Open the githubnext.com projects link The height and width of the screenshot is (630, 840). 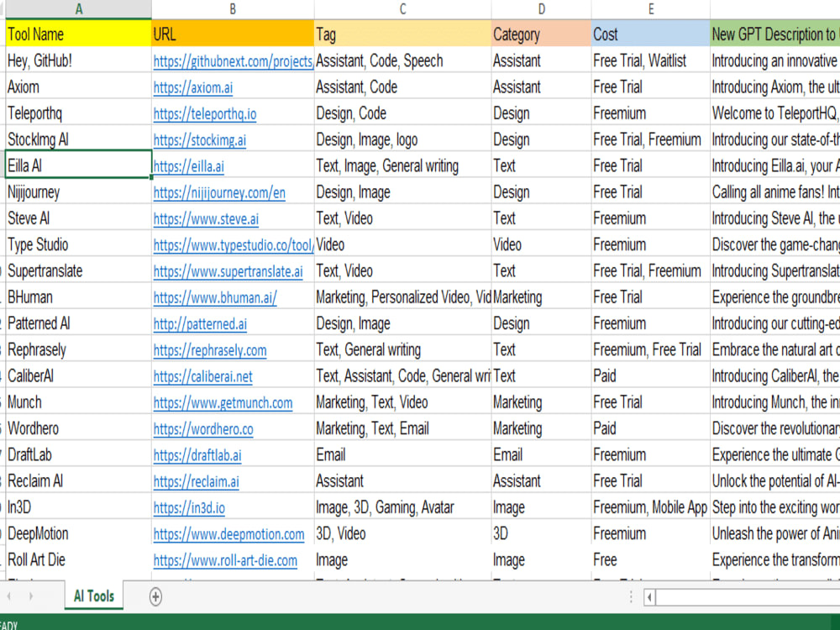click(x=233, y=61)
